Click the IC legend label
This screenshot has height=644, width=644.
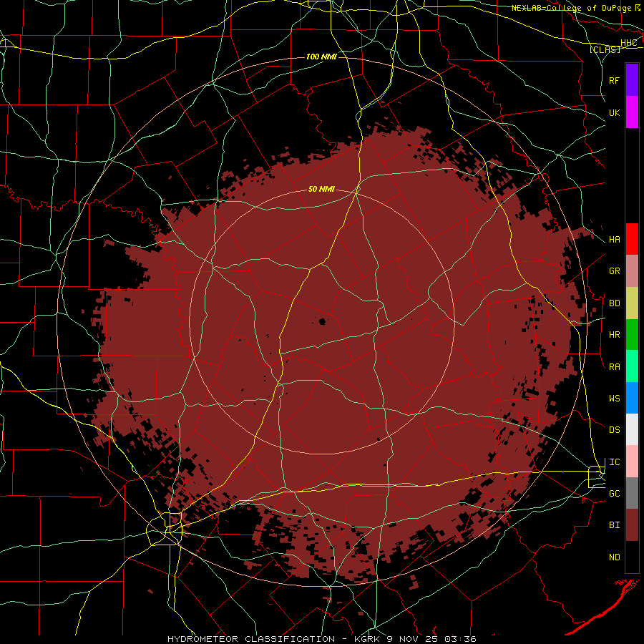(x=615, y=462)
